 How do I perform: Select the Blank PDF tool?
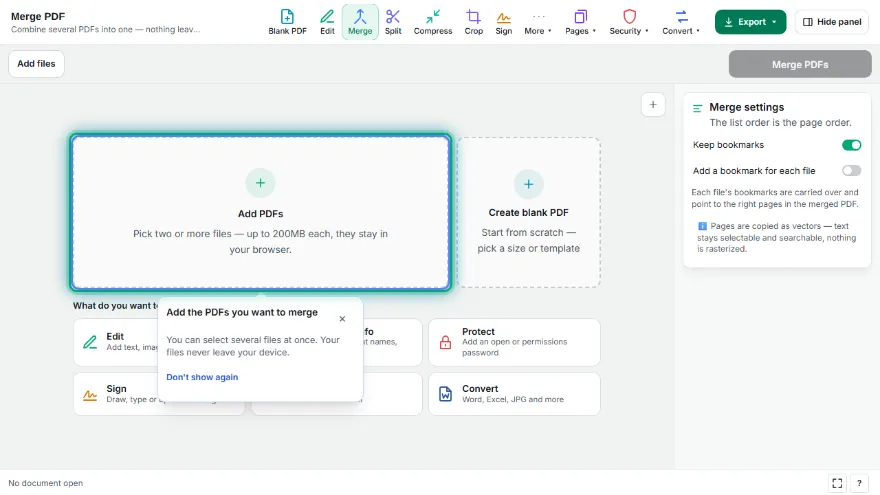click(287, 22)
